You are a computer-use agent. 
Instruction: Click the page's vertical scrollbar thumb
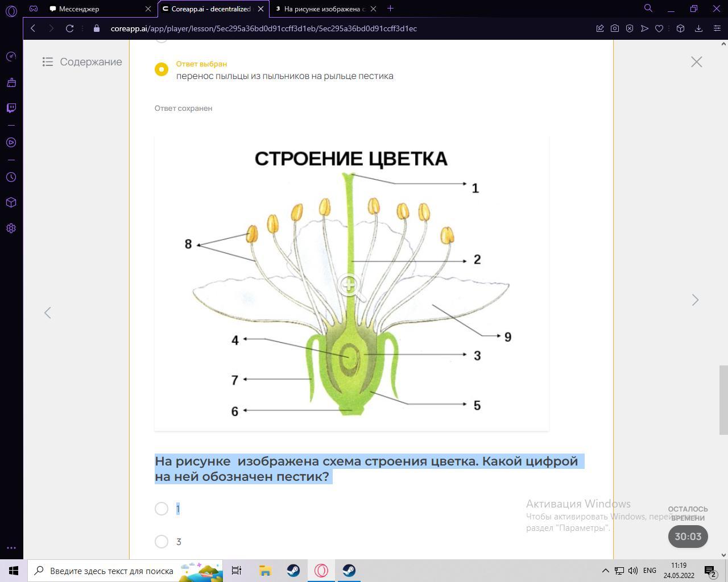pyautogui.click(x=723, y=400)
